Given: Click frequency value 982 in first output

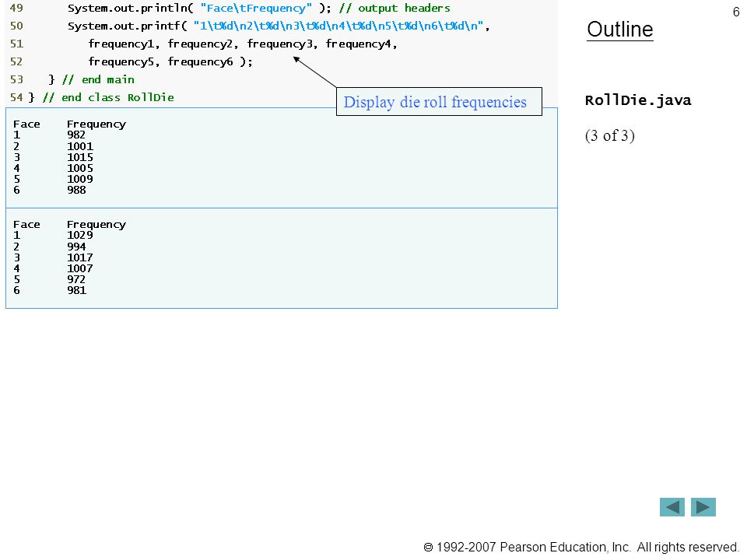Looking at the screenshot, I should [x=76, y=135].
